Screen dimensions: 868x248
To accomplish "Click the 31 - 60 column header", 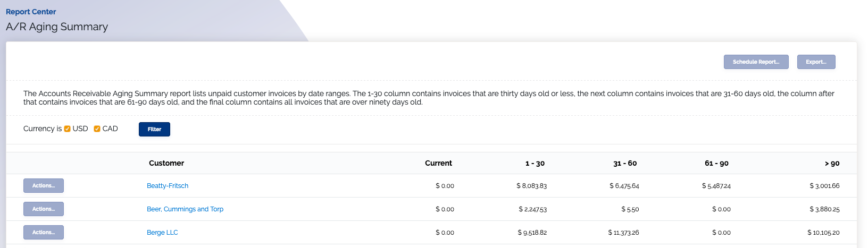I will 625,164.
